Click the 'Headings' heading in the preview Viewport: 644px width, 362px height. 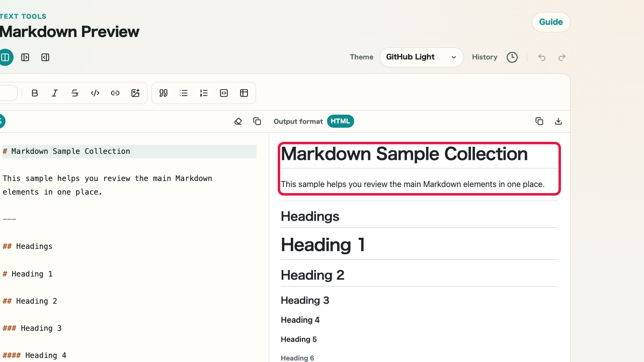pos(310,216)
